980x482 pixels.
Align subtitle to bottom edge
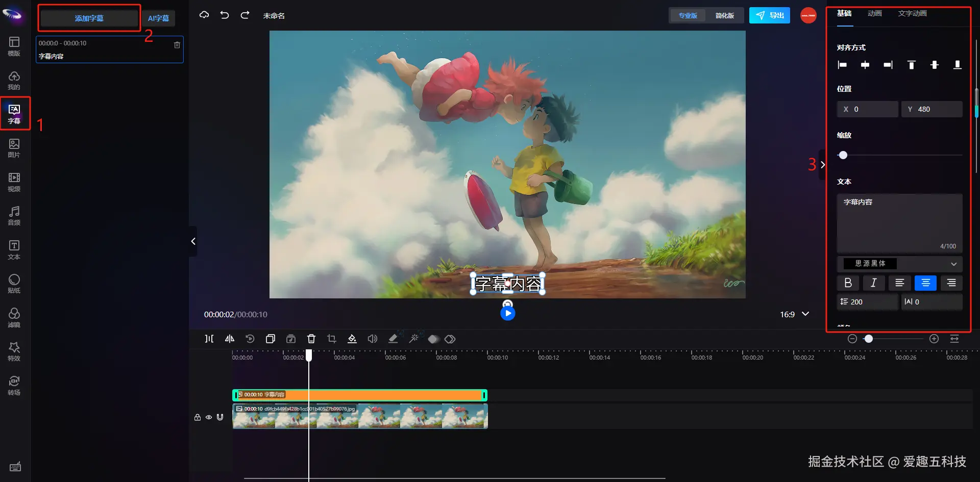[x=958, y=65]
